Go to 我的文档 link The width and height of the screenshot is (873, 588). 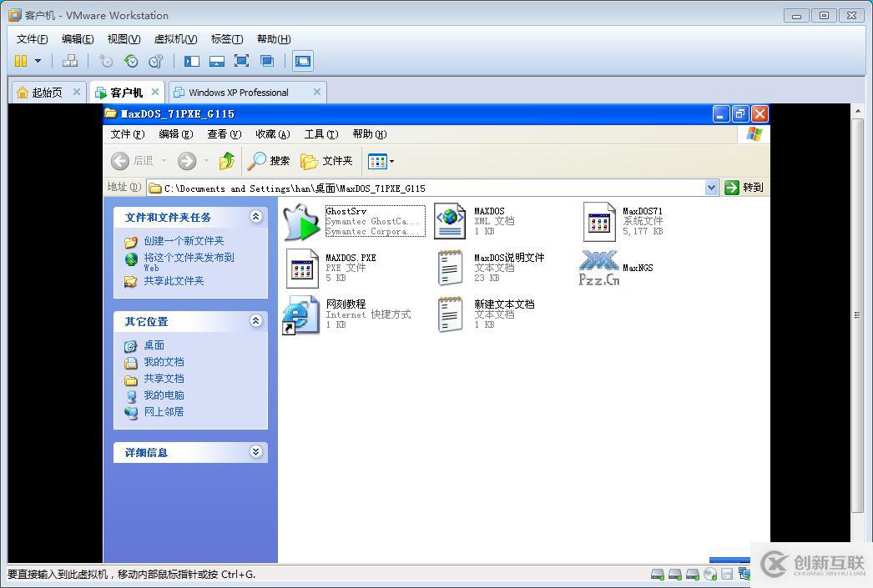(x=164, y=362)
